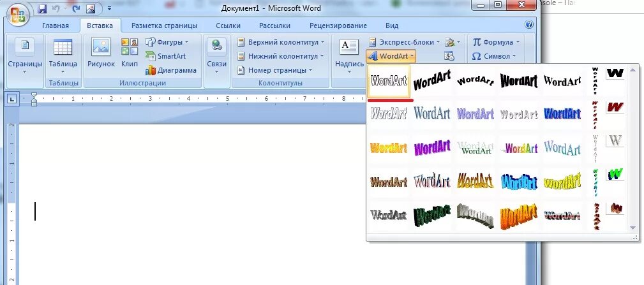Insert date and time icon
Viewport: 644px width, 285px height.
point(449,56)
